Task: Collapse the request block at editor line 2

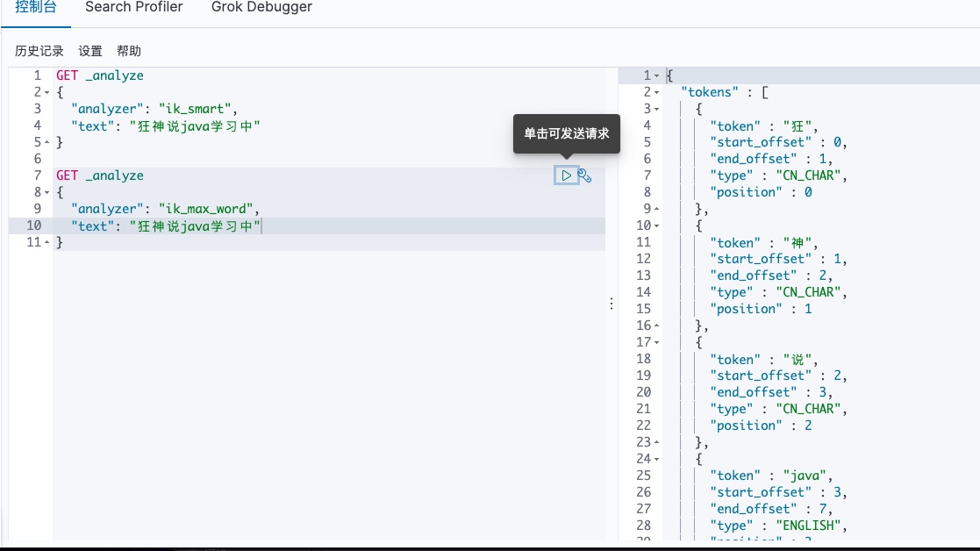Action: click(46, 92)
